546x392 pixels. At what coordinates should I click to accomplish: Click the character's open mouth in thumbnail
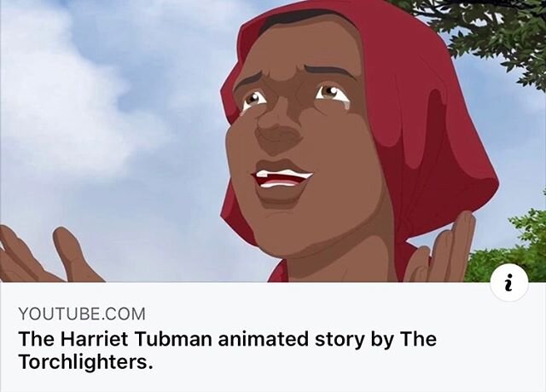pyautogui.click(x=282, y=178)
